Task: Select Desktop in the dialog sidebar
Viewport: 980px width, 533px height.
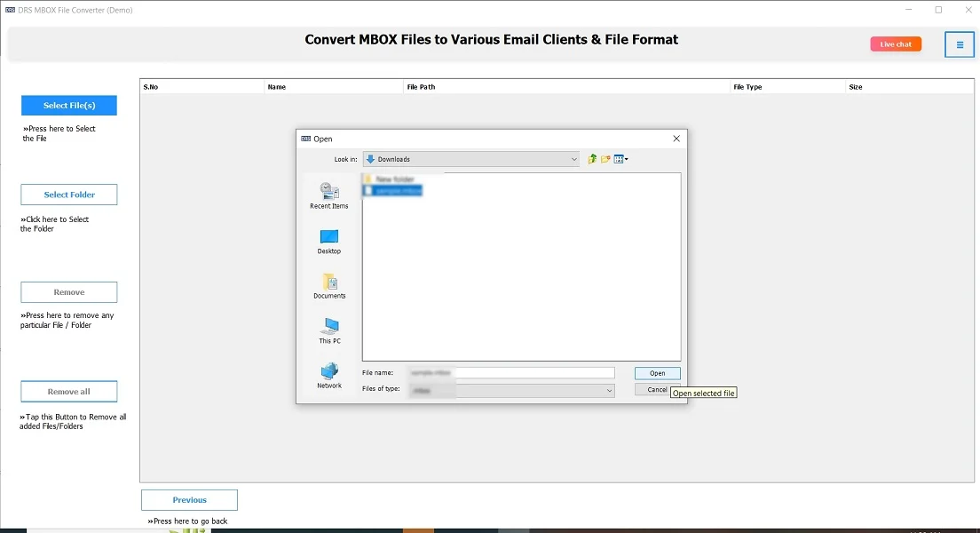Action: (x=329, y=238)
